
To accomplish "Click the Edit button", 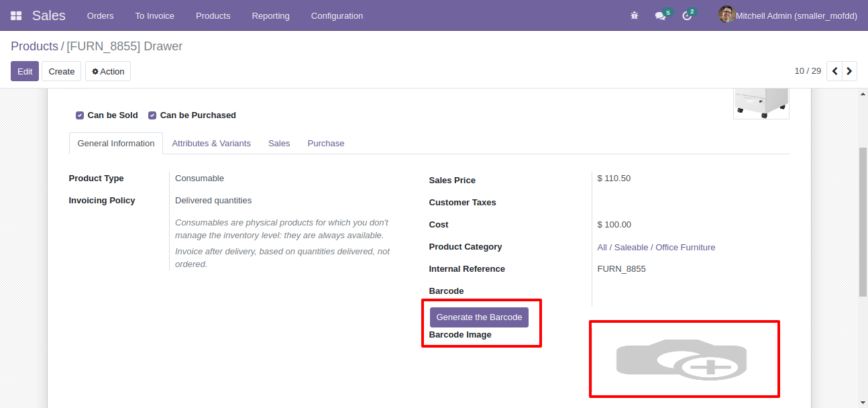I will pos(25,71).
